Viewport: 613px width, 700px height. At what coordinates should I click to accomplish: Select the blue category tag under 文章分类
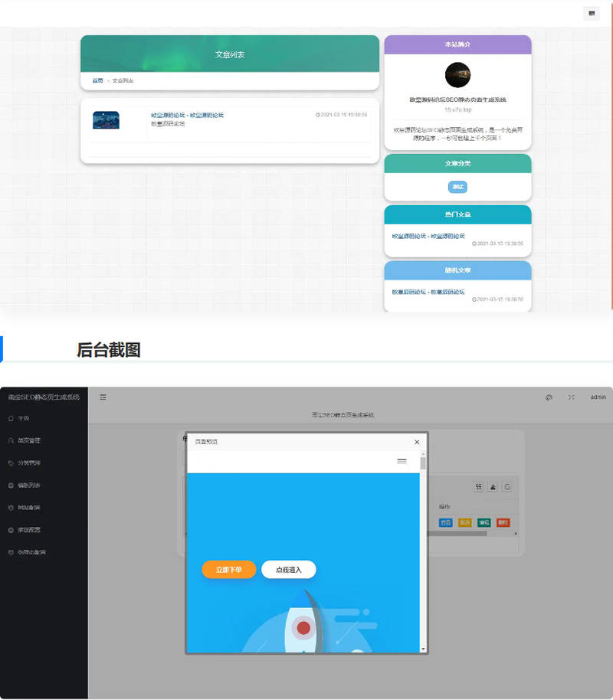[x=457, y=187]
